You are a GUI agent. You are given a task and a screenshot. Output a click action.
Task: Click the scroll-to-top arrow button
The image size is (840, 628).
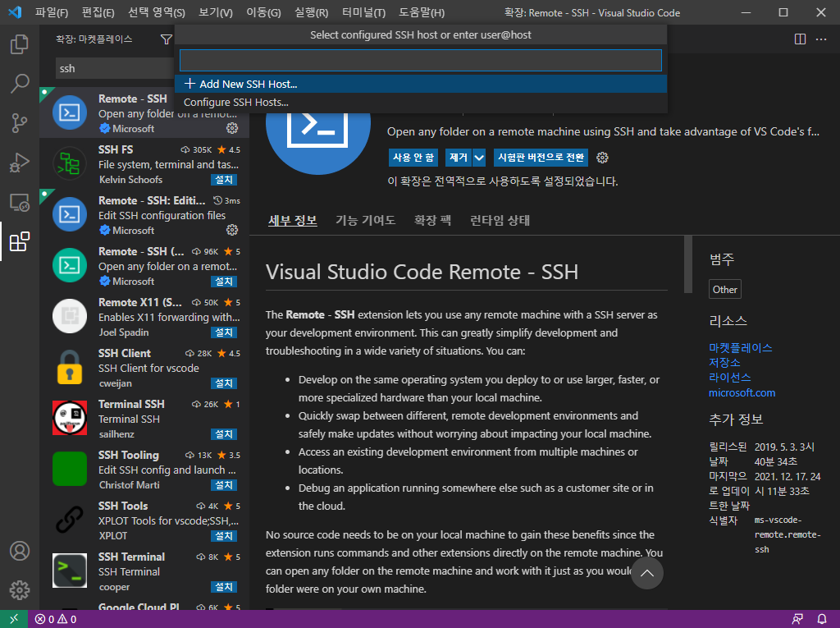click(x=646, y=573)
